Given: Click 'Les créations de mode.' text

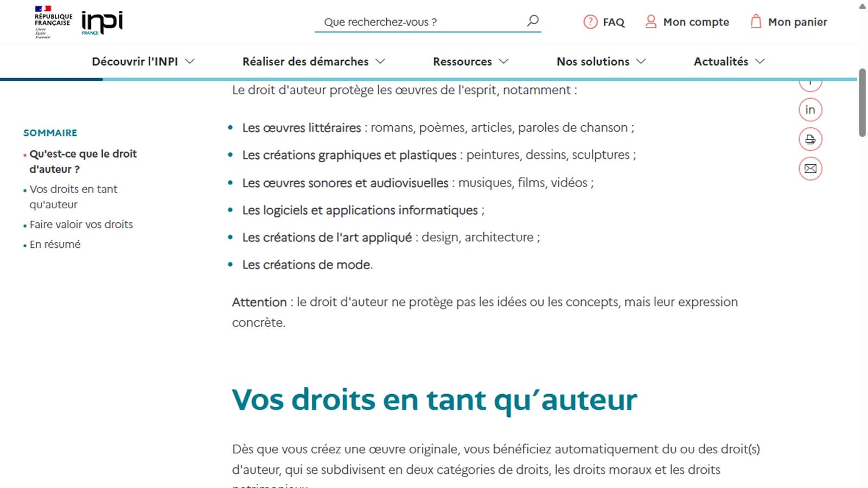Looking at the screenshot, I should [x=308, y=265].
